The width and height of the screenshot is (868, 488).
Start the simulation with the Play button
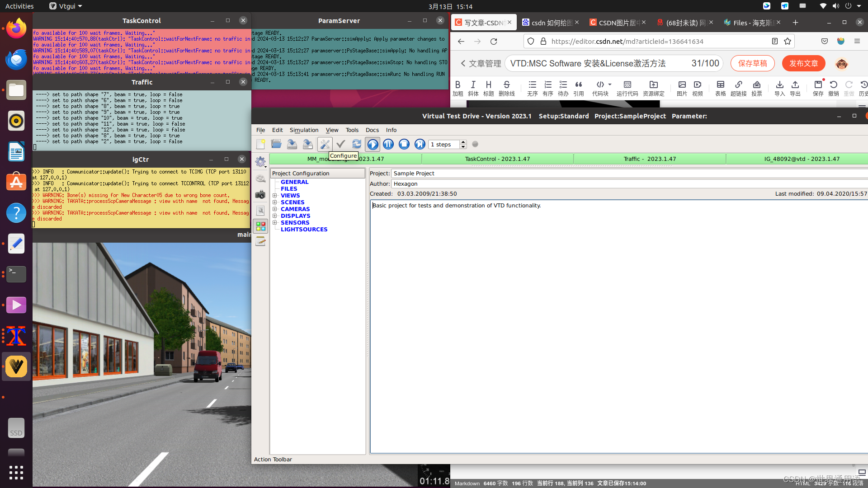point(373,144)
